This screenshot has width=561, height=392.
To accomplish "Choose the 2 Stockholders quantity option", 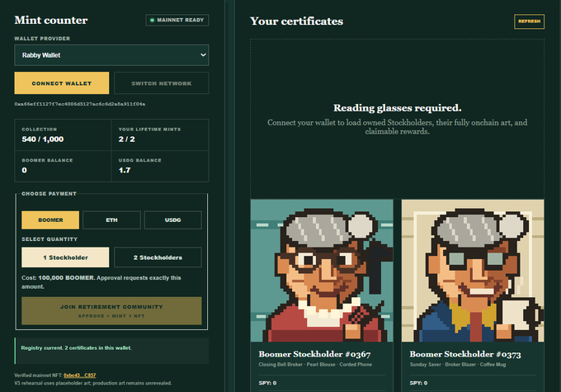I will tap(158, 257).
